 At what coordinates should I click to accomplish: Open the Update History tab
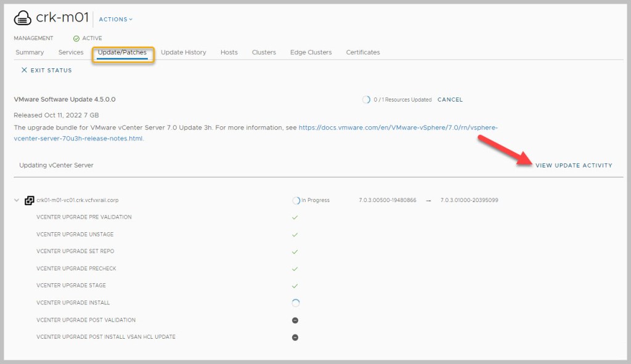184,52
